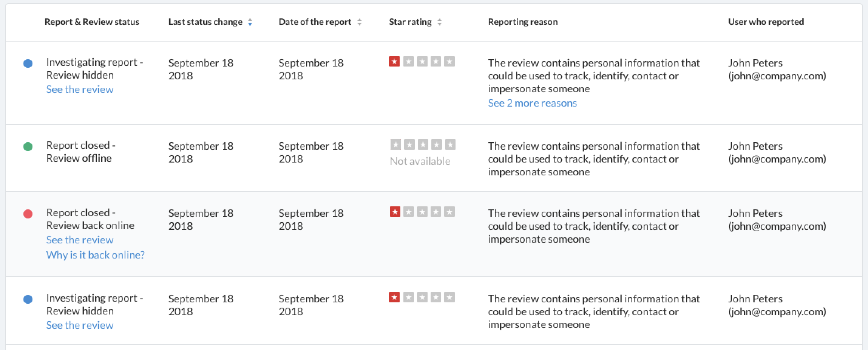Click Report & Review status column header
The width and height of the screenshot is (868, 350).
[92, 22]
